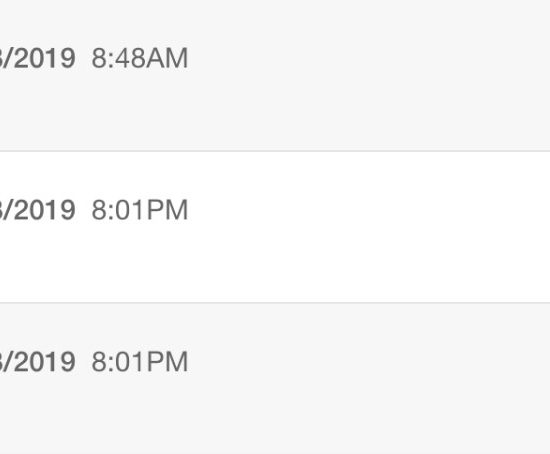Select the 8:01PM time in the white row

[140, 210]
